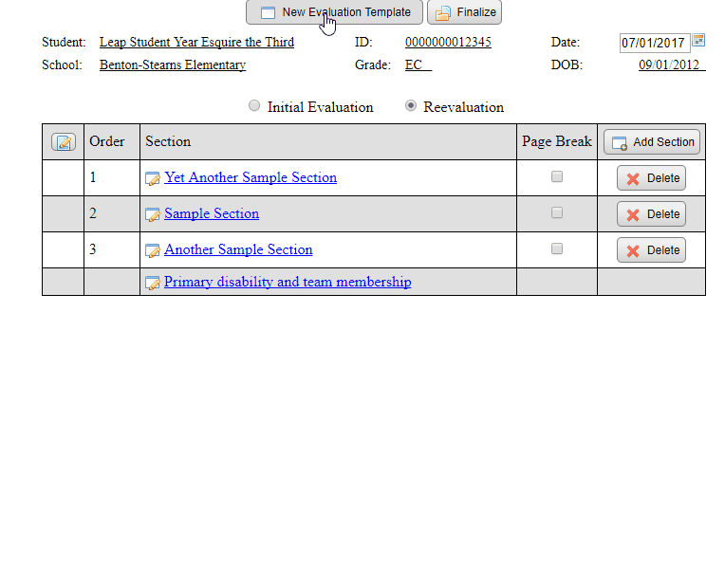The height and width of the screenshot is (588, 725).
Task: Toggle page break checkbox for order 2 row
Action: point(557,212)
